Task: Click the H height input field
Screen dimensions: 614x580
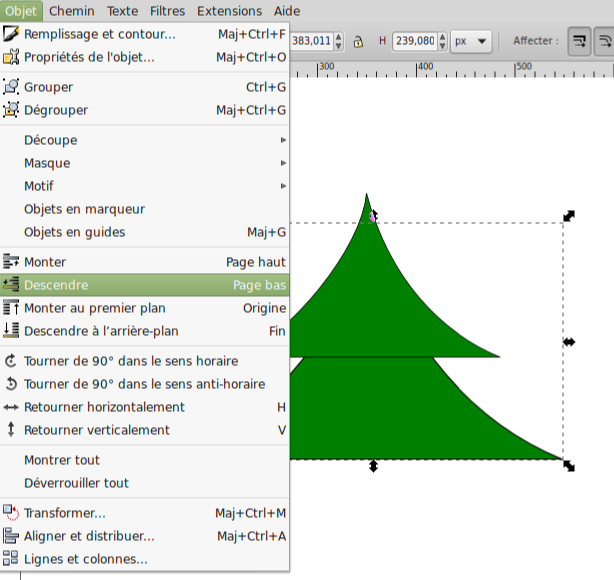Action: click(x=415, y=41)
